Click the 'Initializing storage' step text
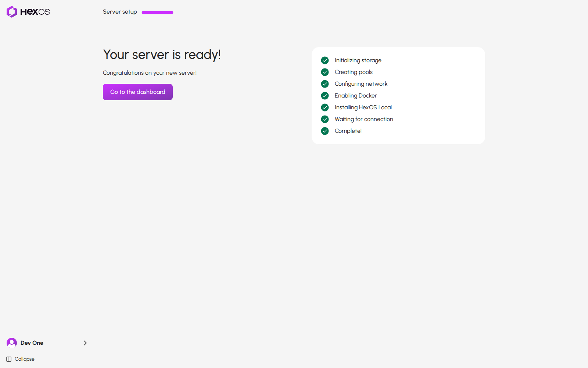588x368 pixels. (x=358, y=60)
